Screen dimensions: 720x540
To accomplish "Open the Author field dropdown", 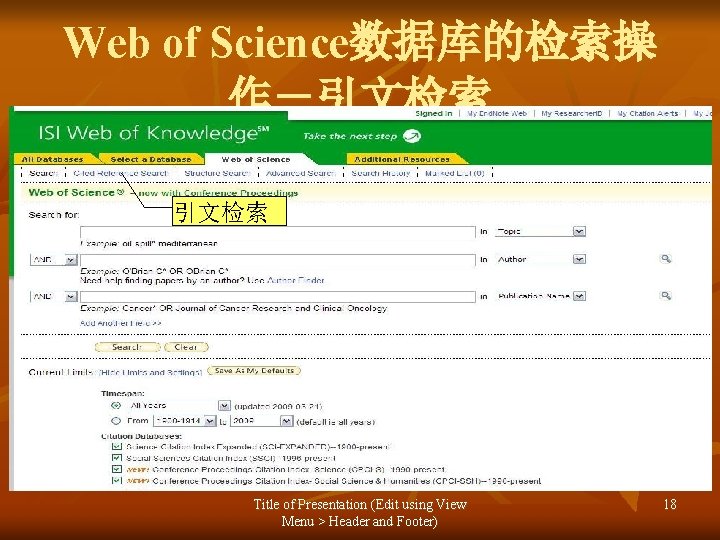I will 579,259.
